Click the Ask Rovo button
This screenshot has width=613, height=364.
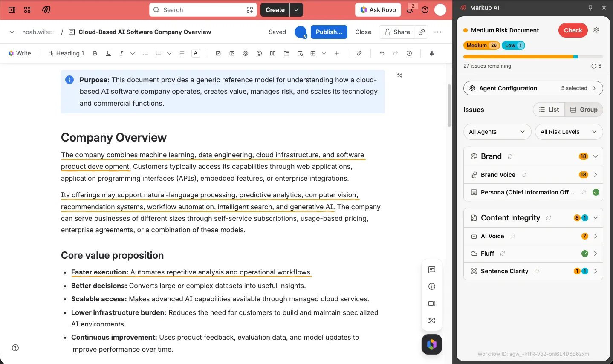pos(378,10)
